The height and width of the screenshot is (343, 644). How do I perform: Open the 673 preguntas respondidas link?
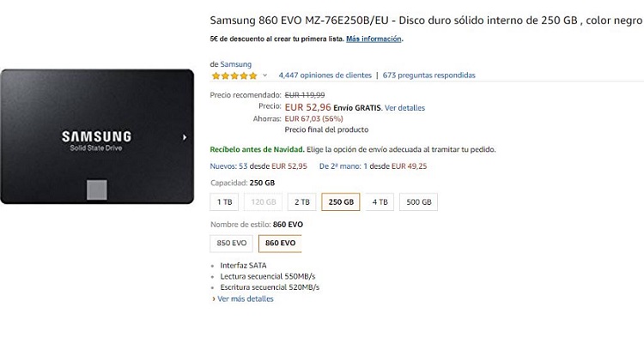428,75
